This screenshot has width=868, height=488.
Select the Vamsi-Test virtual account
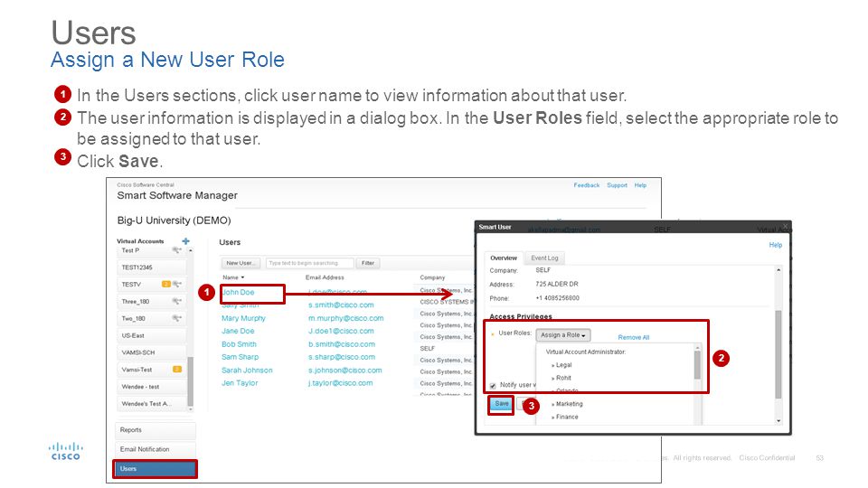[x=152, y=371]
